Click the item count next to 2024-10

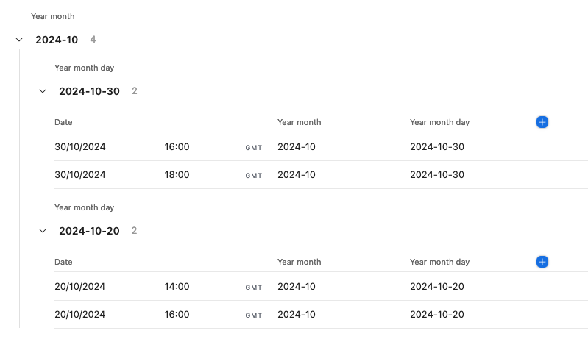click(x=93, y=40)
